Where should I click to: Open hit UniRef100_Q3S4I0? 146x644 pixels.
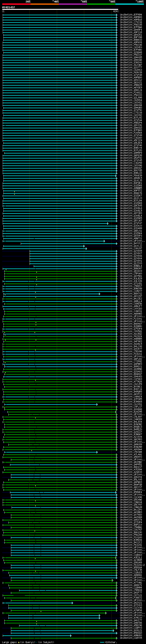[x=131, y=226]
